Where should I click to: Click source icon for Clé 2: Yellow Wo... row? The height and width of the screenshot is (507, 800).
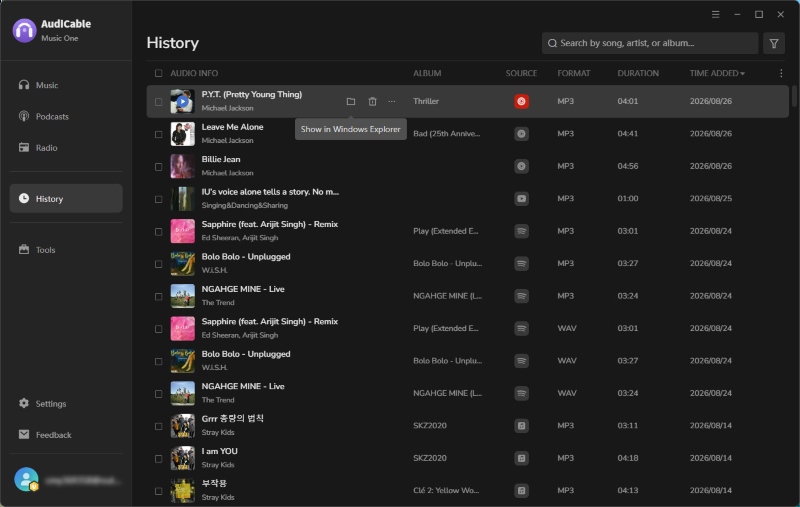coord(521,491)
